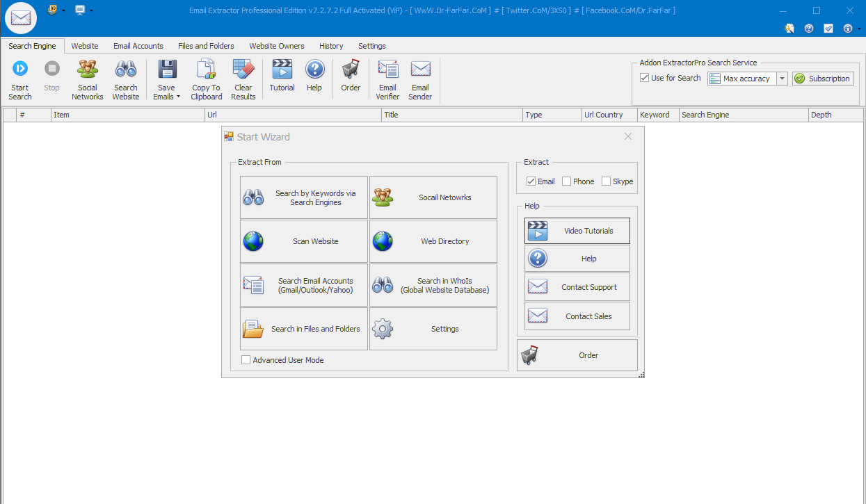This screenshot has width=866, height=504.
Task: Click the Depth column header
Action: [837, 115]
